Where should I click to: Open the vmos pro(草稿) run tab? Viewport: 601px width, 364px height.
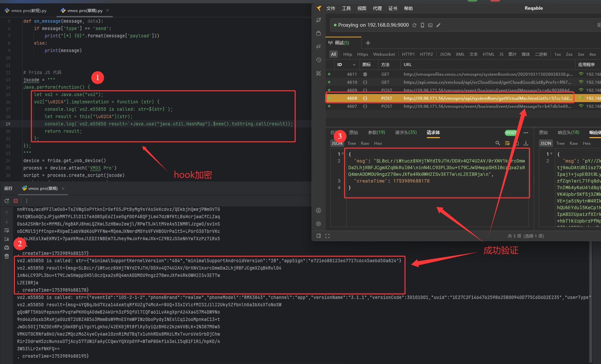pyautogui.click(x=40, y=189)
